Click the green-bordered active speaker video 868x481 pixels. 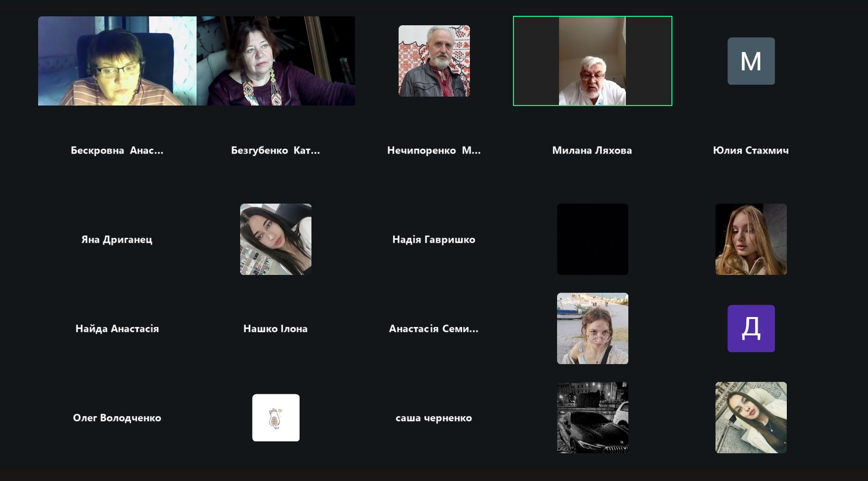[x=592, y=61]
